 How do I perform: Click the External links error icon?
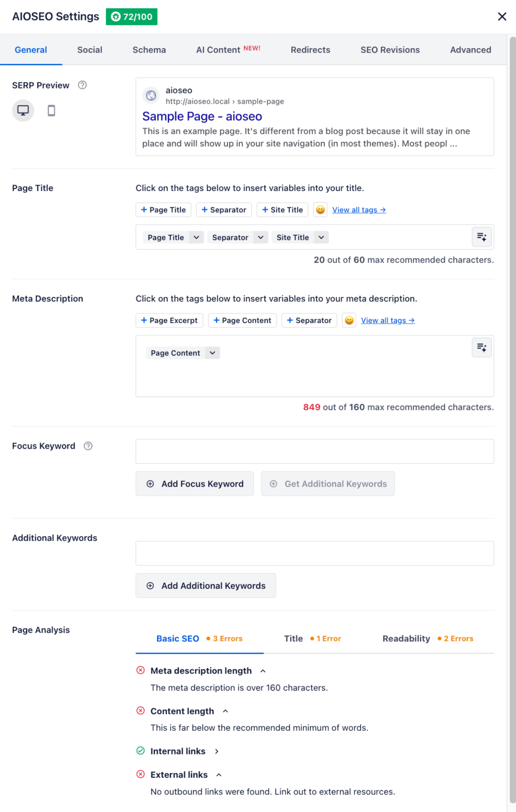[x=140, y=774]
